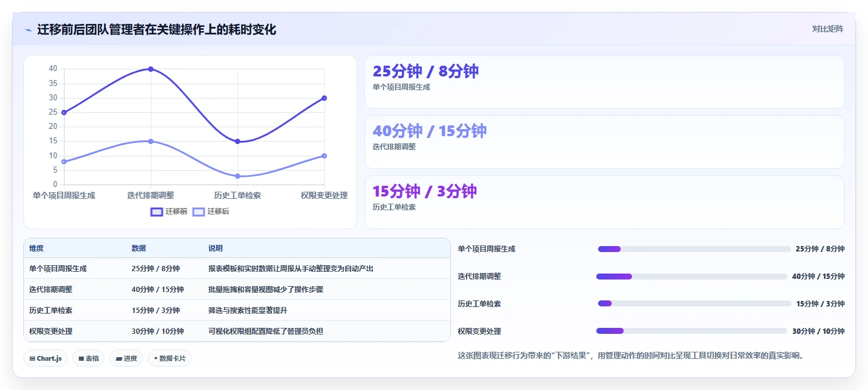The image size is (868, 390).
Task: Select the 对比矩阵 label in header
Action: (827, 29)
